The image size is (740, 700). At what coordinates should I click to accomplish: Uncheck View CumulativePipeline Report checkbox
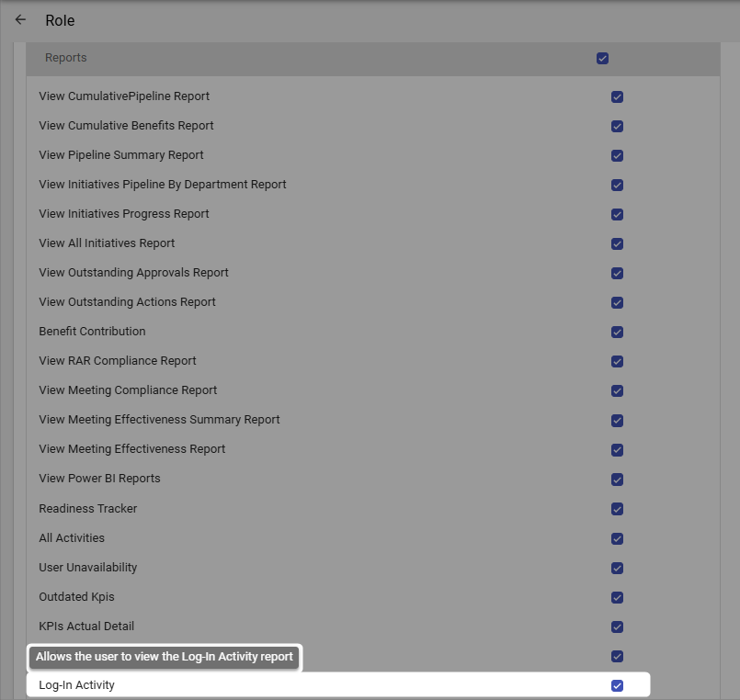pyautogui.click(x=617, y=97)
